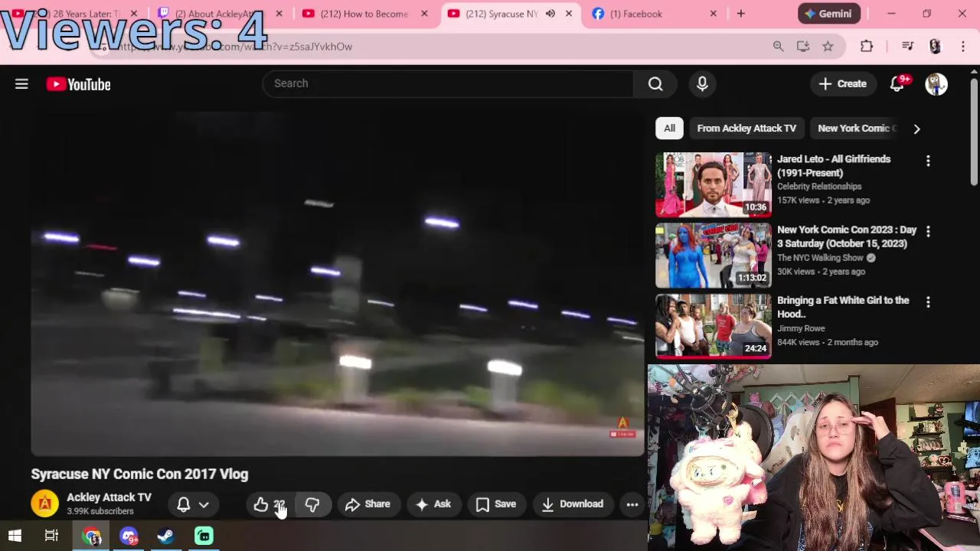980x551 pixels.
Task: Switch to the Facebook browser tab
Action: click(635, 14)
